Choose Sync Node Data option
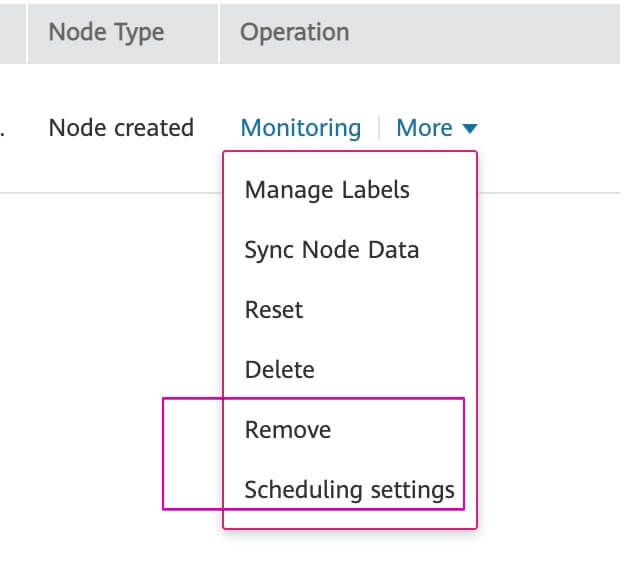 (331, 250)
